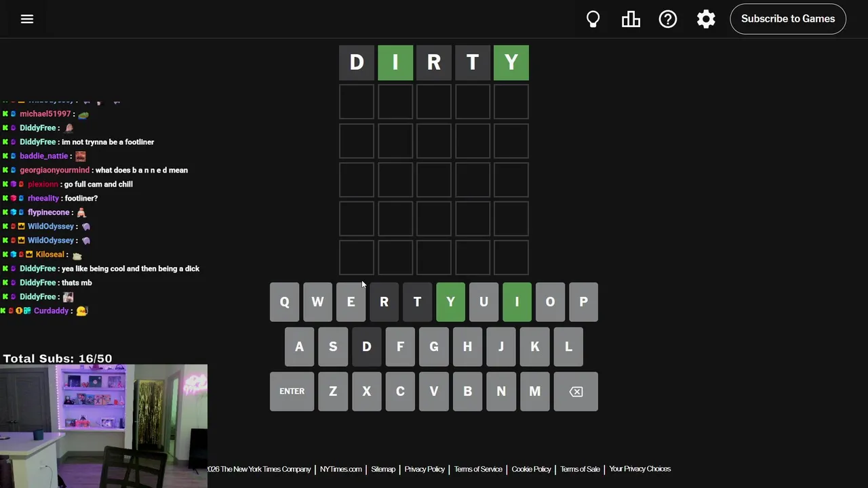Image resolution: width=868 pixels, height=488 pixels.
Task: Tap the F key
Action: pyautogui.click(x=400, y=347)
